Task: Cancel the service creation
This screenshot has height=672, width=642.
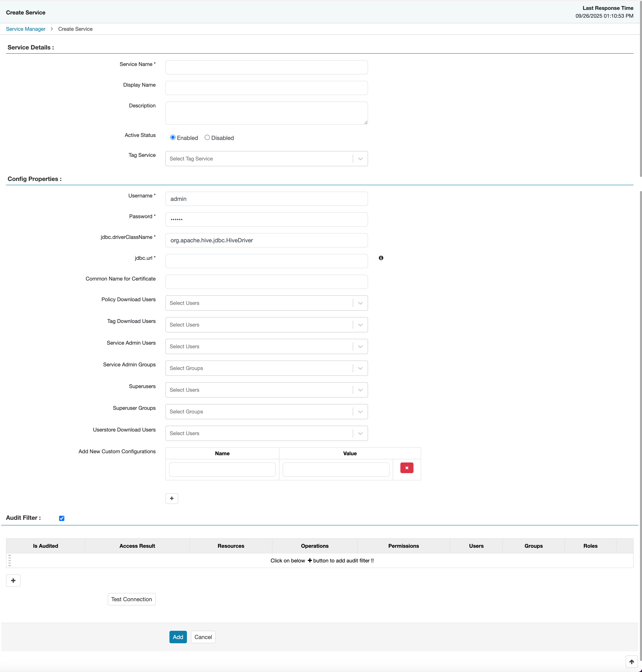Action: point(203,637)
